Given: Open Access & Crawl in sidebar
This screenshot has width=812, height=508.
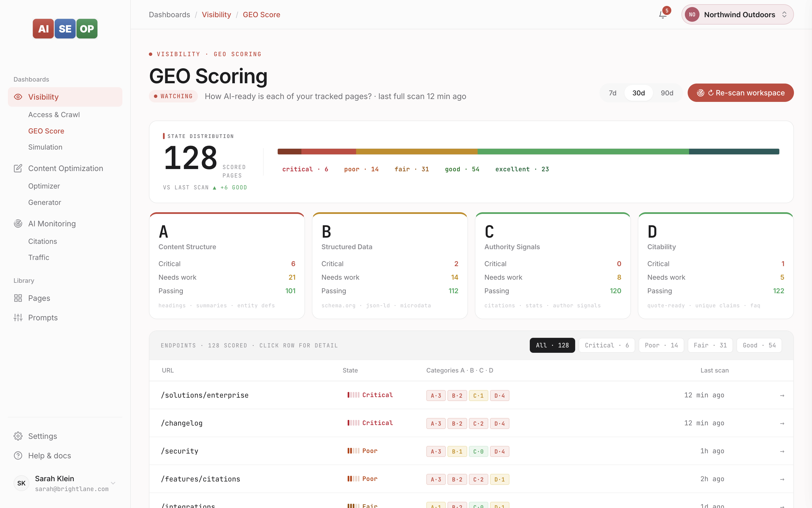Looking at the screenshot, I should click(54, 115).
